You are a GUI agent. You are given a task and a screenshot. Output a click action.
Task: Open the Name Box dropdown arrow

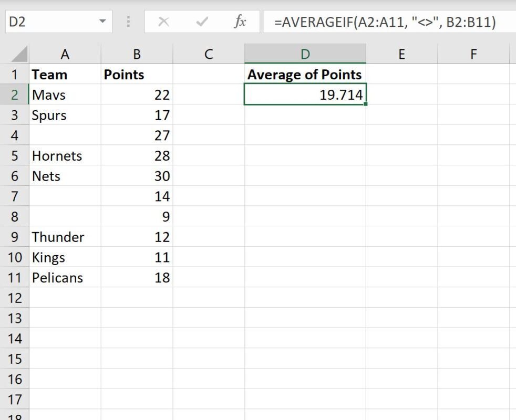[102, 22]
